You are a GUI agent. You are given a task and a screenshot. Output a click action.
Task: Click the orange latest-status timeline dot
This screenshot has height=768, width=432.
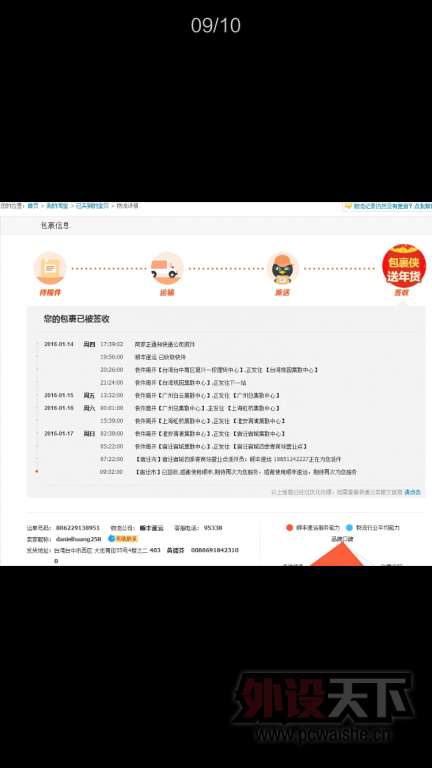coord(37,472)
